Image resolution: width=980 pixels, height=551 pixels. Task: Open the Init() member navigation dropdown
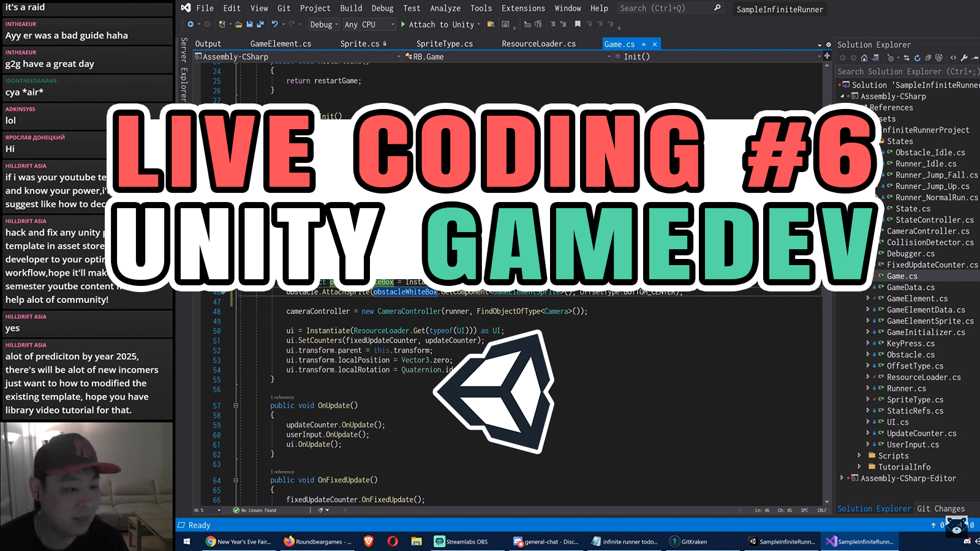(718, 56)
